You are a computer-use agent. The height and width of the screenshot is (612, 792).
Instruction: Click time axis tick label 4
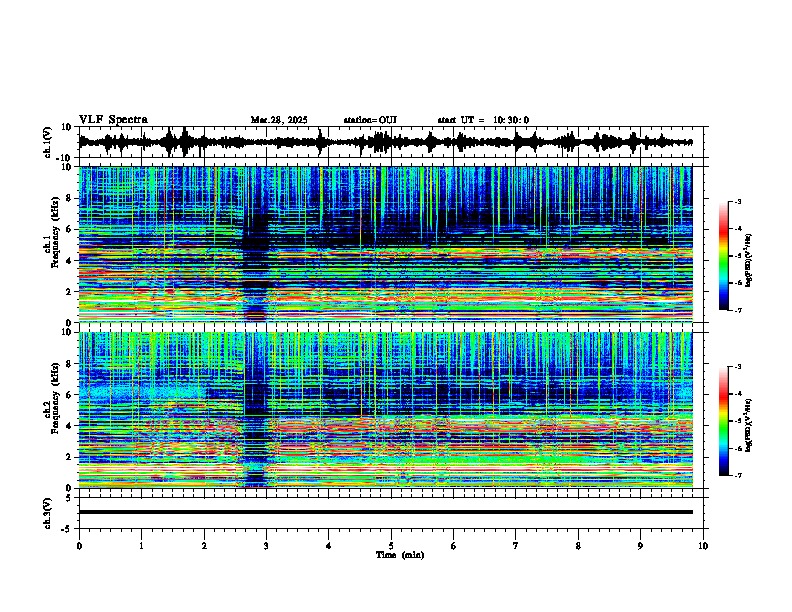click(329, 546)
